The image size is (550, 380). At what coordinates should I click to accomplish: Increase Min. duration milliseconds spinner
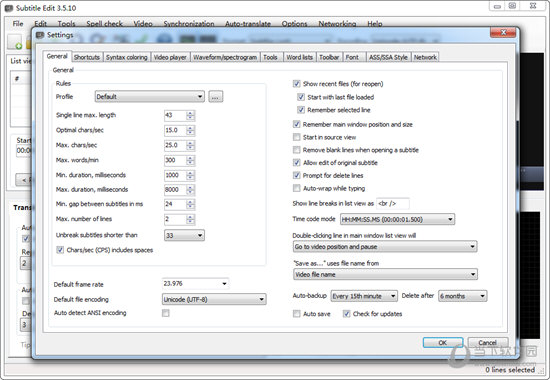tap(190, 173)
